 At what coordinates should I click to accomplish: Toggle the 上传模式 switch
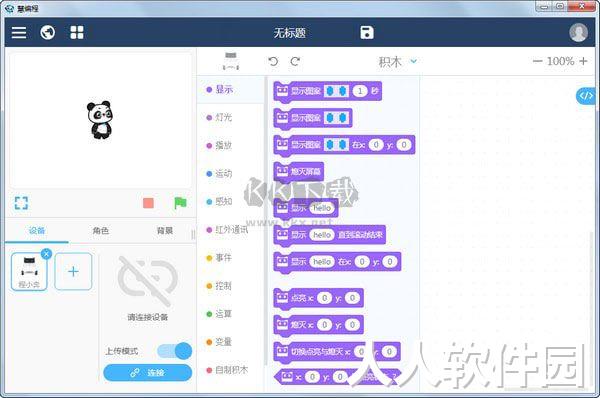[174, 351]
